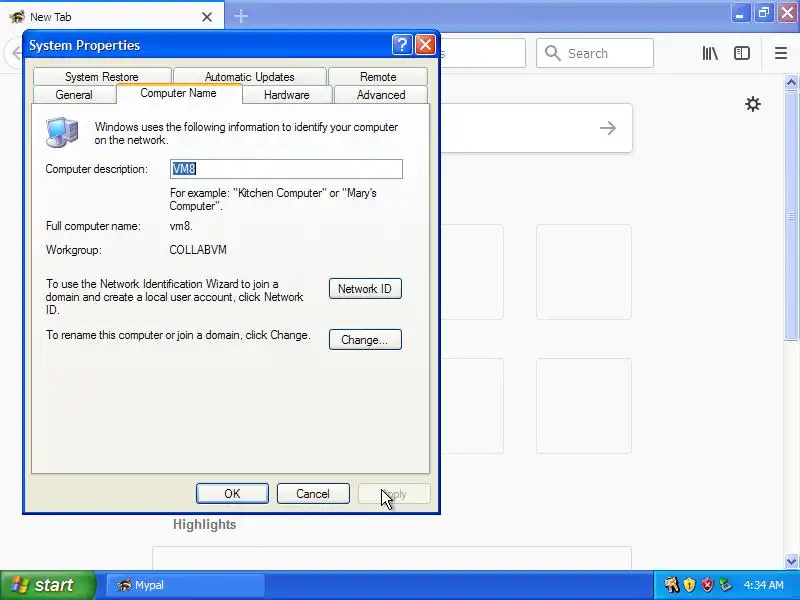Click the dialog help question mark icon
The image size is (800, 600).
(x=402, y=45)
